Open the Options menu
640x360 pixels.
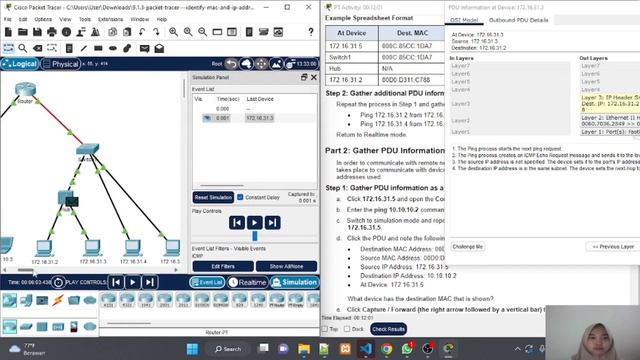[43, 19]
